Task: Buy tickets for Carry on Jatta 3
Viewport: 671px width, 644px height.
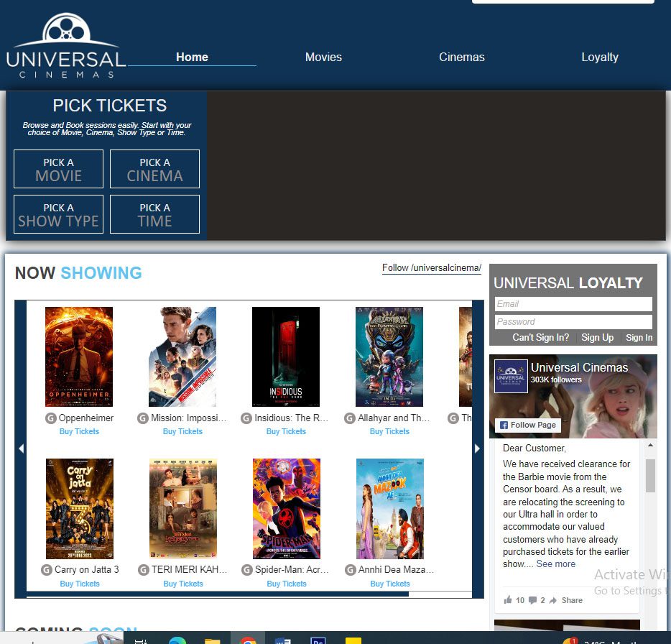Action: [80, 584]
